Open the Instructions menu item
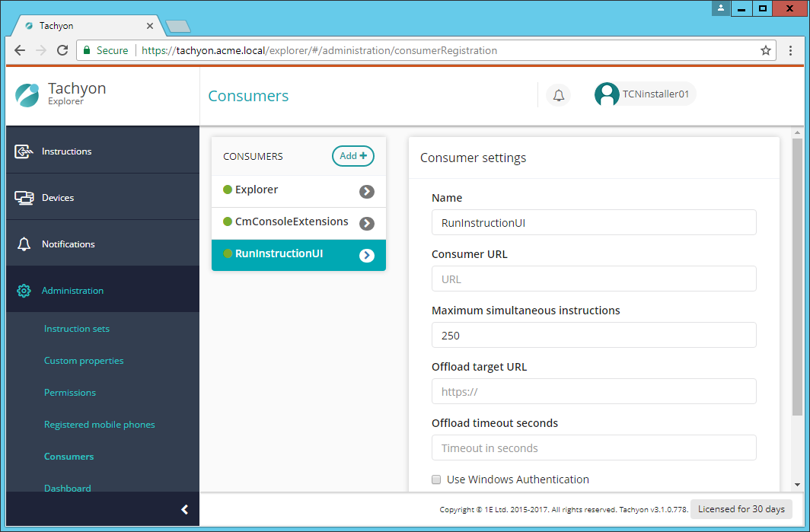This screenshot has width=810, height=532. pos(103,151)
